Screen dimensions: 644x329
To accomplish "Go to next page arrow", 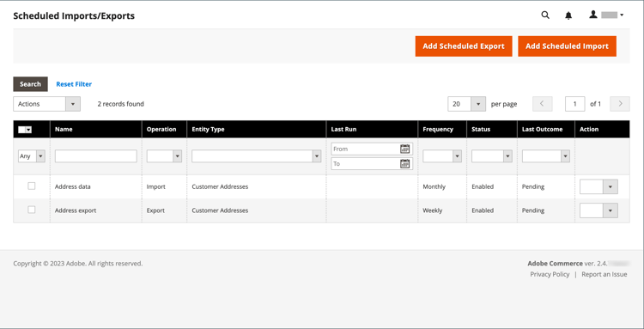I will 620,104.
